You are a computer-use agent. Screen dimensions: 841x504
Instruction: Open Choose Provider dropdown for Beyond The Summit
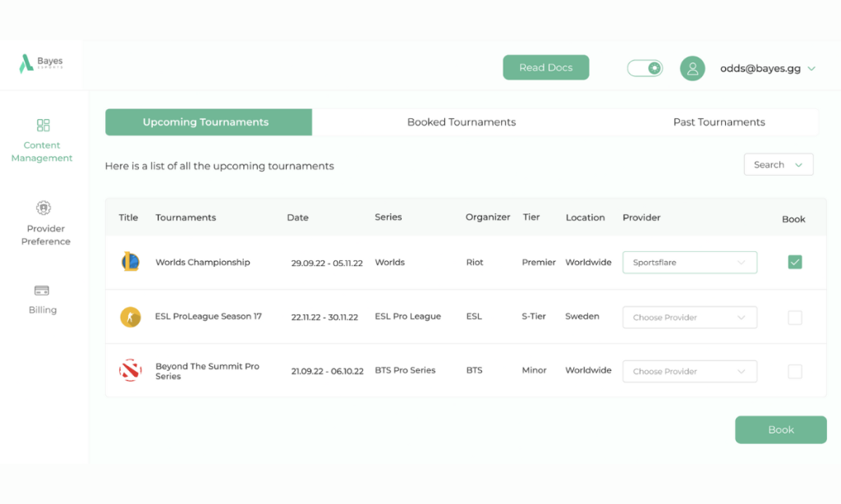tap(690, 371)
